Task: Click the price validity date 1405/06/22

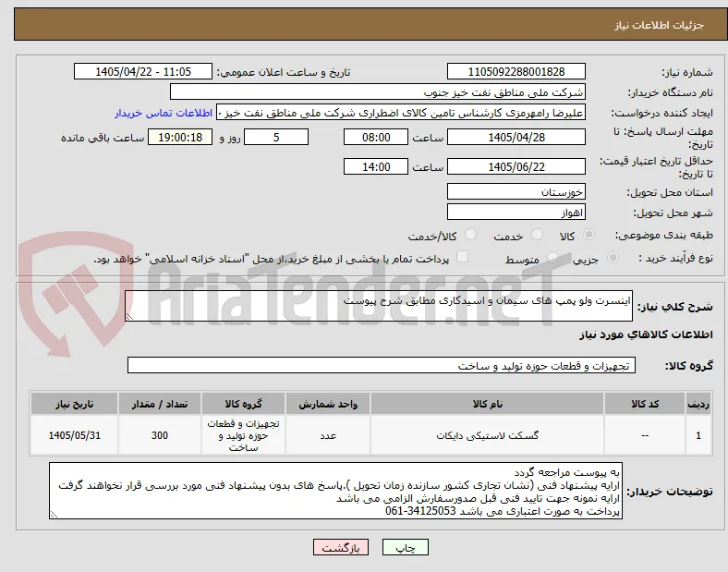Action: click(516, 166)
